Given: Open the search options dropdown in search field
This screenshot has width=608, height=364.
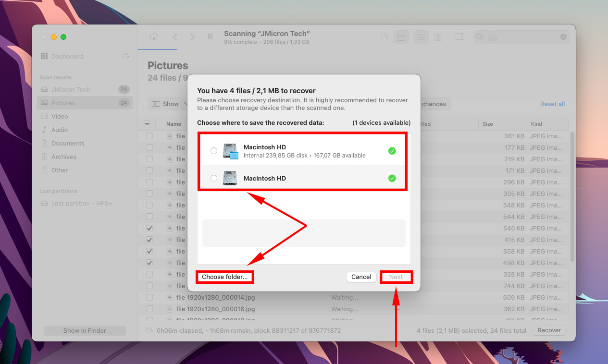Looking at the screenshot, I should click(480, 37).
